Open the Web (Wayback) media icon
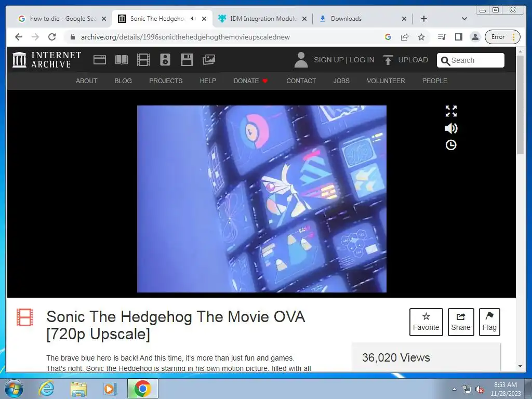This screenshot has height=399, width=532. (x=100, y=60)
